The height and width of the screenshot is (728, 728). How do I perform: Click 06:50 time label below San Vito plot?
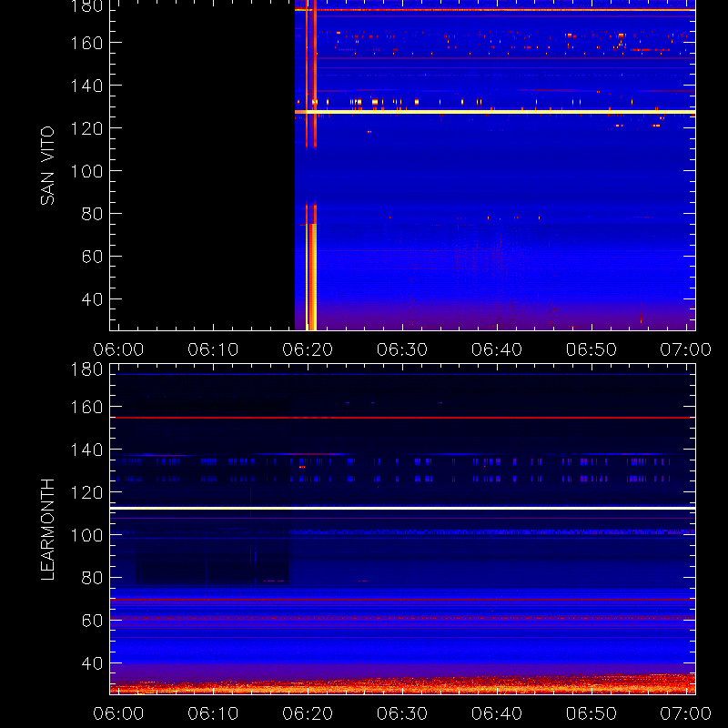tap(591, 349)
